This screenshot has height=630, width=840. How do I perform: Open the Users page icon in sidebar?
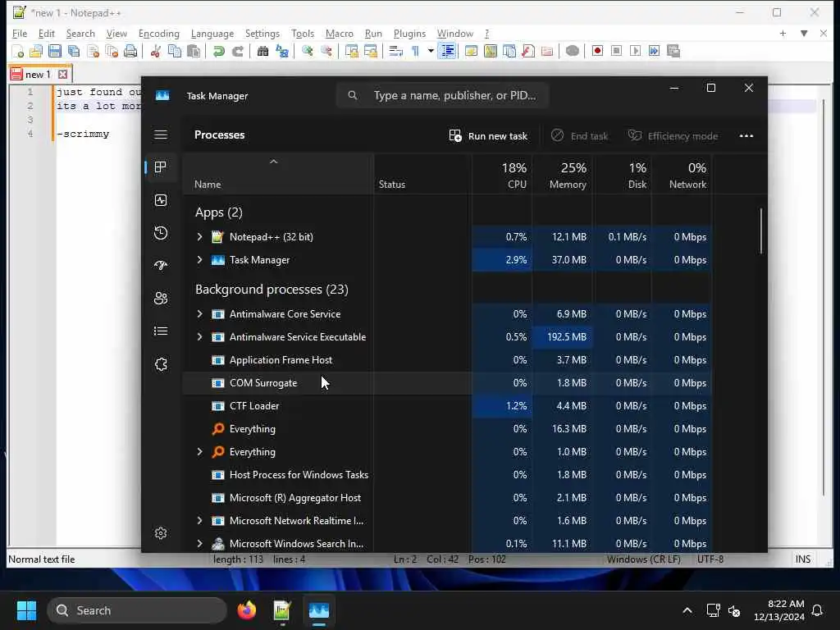161,299
